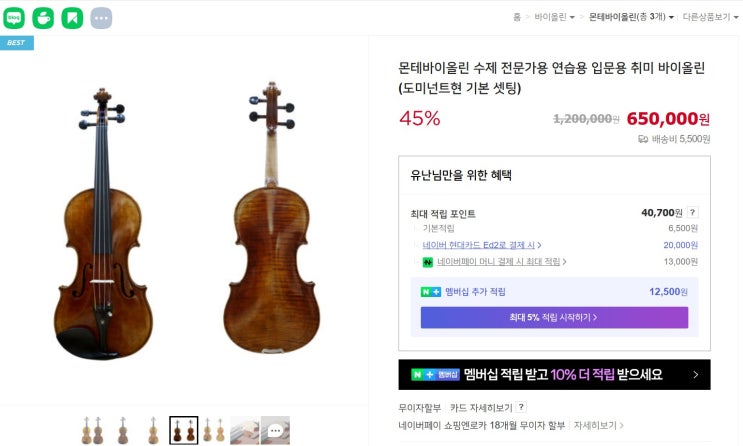Click the green Keep bookmark icon
Viewport: 743px width, 446px height.
[72, 17]
